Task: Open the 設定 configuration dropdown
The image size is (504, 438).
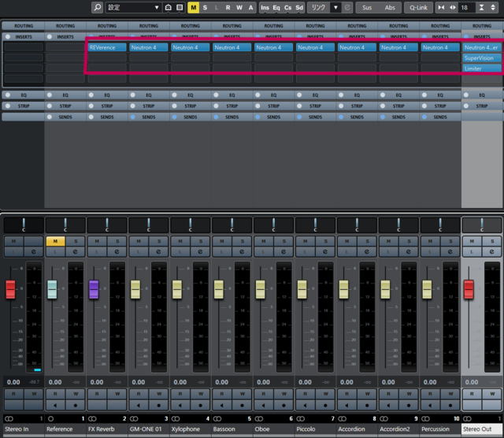Action: point(133,7)
